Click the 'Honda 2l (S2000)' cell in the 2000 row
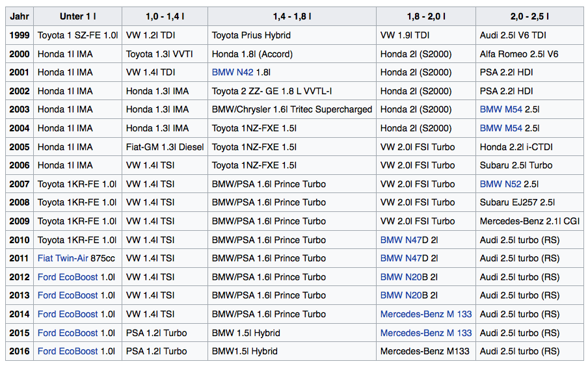This screenshot has width=588, height=368. pos(426,54)
